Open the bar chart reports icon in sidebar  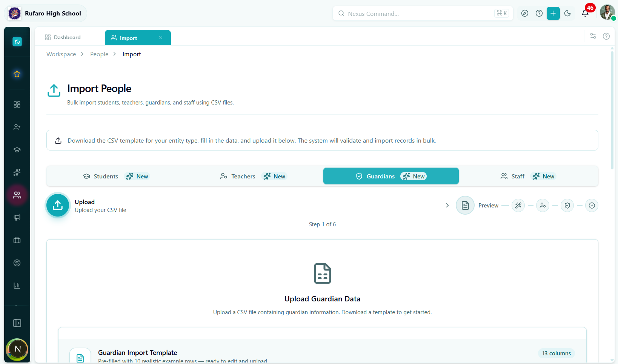pos(17,286)
